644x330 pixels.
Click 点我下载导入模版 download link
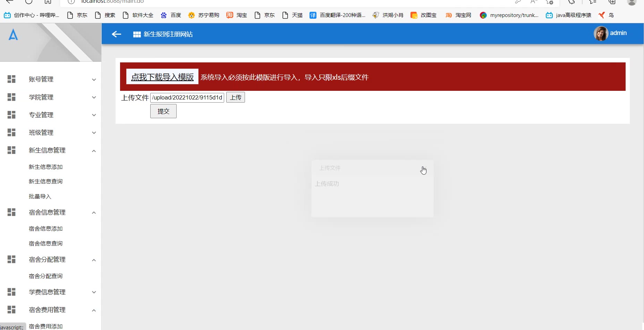click(x=162, y=77)
